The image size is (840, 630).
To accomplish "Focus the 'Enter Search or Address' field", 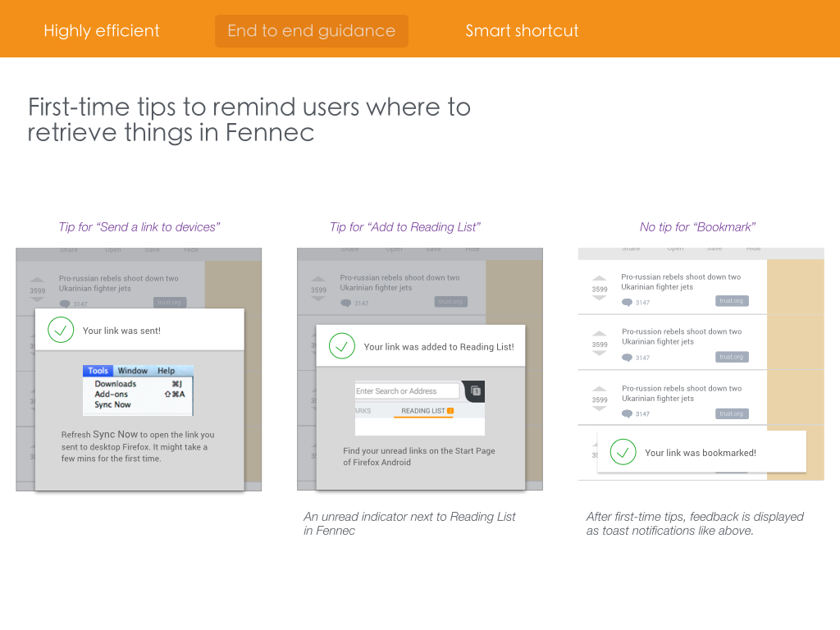I will 407,391.
